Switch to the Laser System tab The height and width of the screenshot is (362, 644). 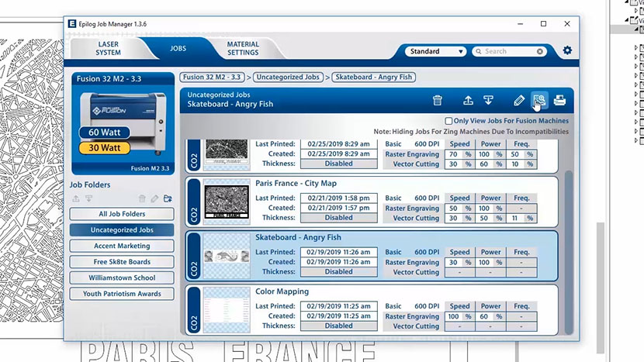(109, 48)
